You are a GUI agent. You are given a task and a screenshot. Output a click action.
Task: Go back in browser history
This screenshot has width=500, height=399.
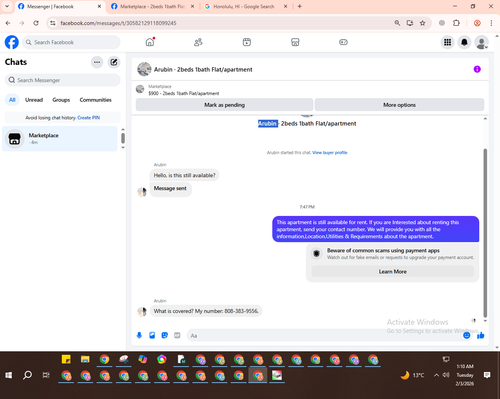(x=8, y=23)
